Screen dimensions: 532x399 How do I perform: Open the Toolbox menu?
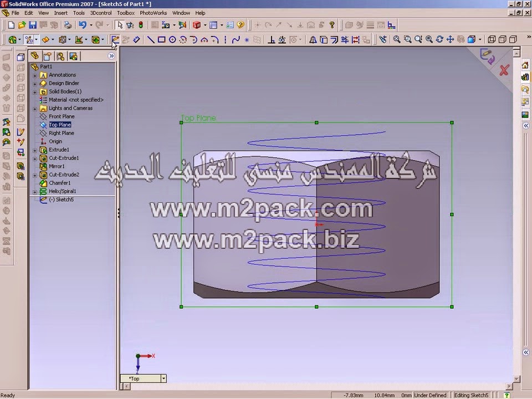coord(126,13)
